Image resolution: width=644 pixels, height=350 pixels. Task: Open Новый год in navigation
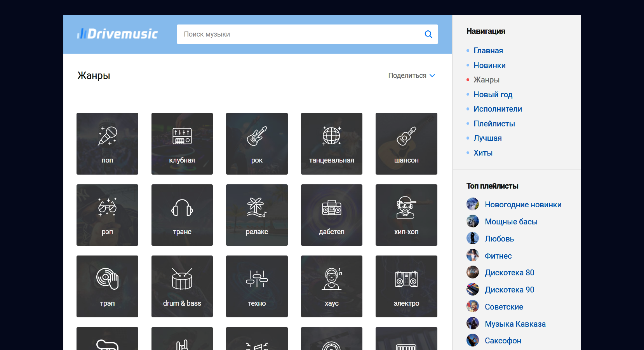coord(493,94)
